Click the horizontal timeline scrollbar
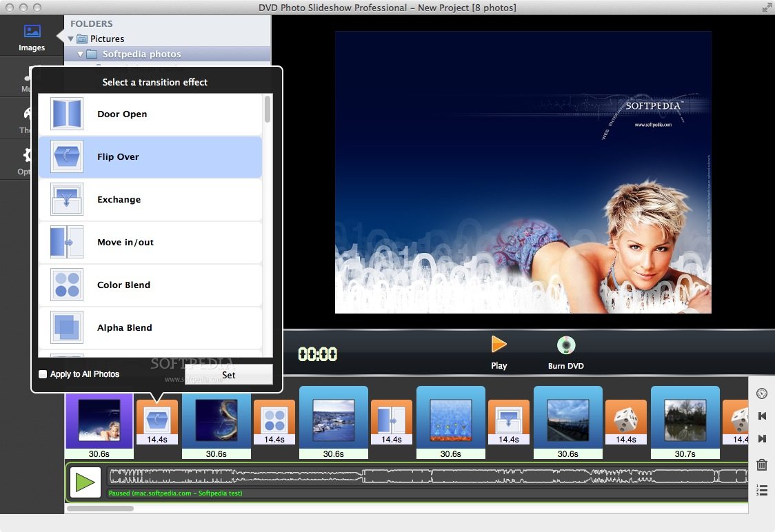The width and height of the screenshot is (775, 532). (100, 509)
